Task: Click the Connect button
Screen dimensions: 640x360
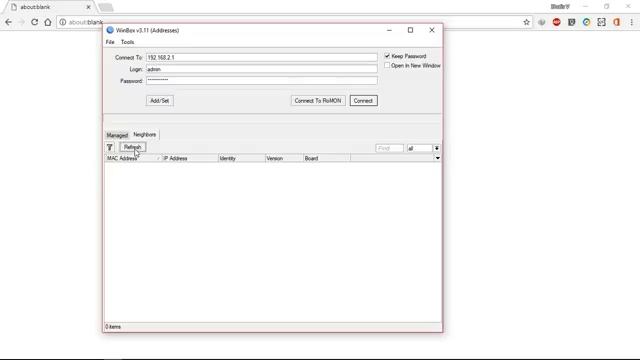Action: (x=363, y=100)
